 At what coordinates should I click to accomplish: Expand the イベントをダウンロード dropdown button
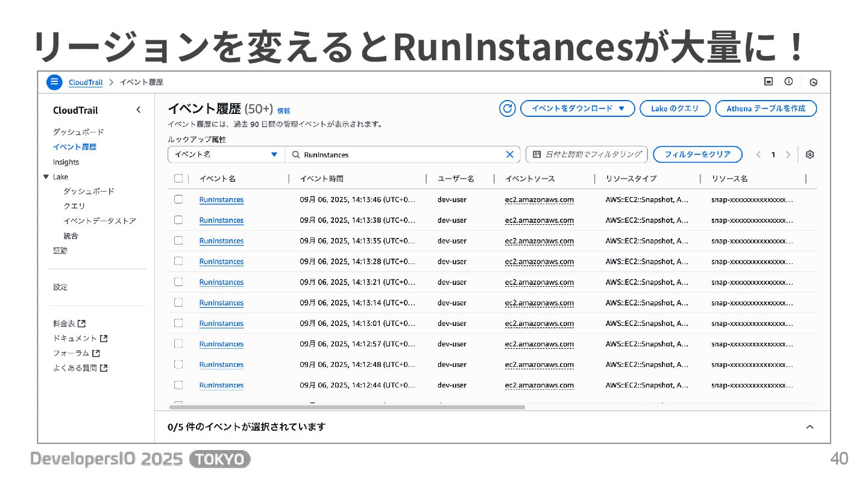coord(577,108)
